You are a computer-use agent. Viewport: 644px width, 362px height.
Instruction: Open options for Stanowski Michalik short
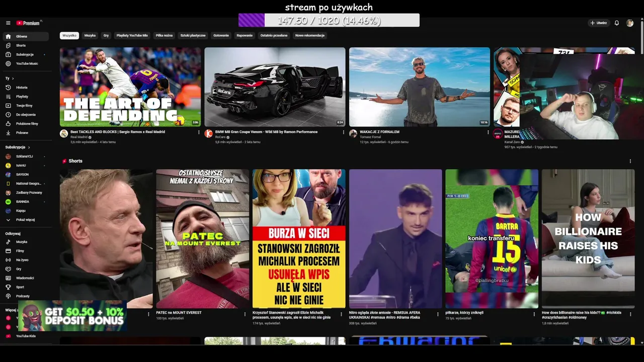[342, 314]
